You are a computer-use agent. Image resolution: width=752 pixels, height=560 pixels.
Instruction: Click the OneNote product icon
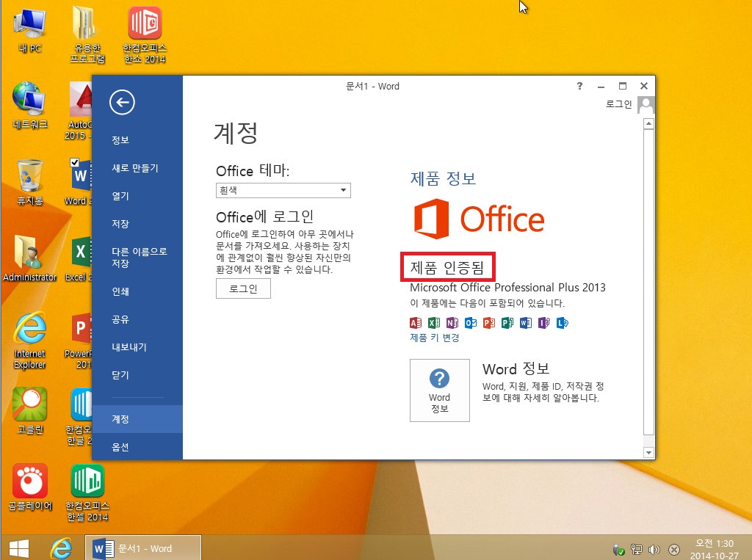(452, 323)
